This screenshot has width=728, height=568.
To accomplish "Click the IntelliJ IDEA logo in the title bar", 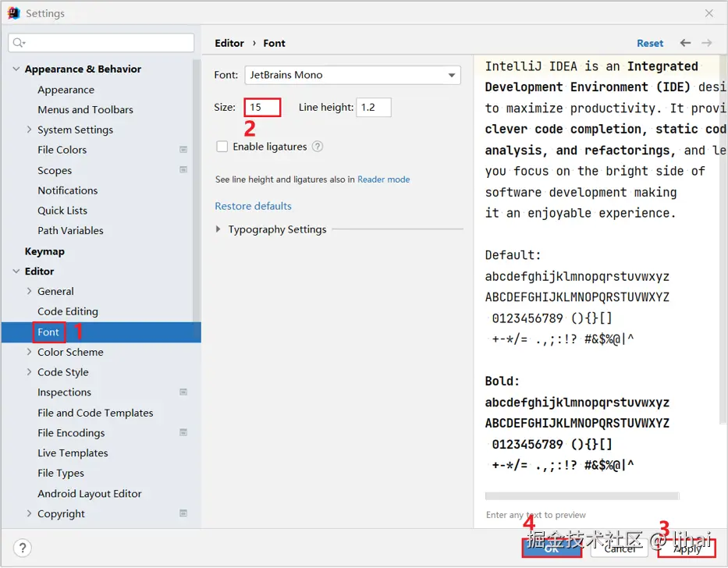I will pos(14,13).
